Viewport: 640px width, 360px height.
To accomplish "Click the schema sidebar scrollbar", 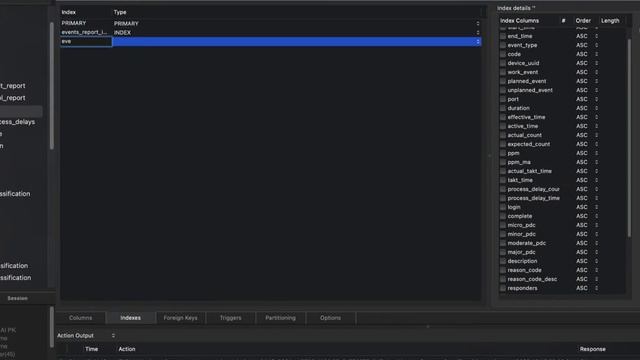I will [51, 86].
